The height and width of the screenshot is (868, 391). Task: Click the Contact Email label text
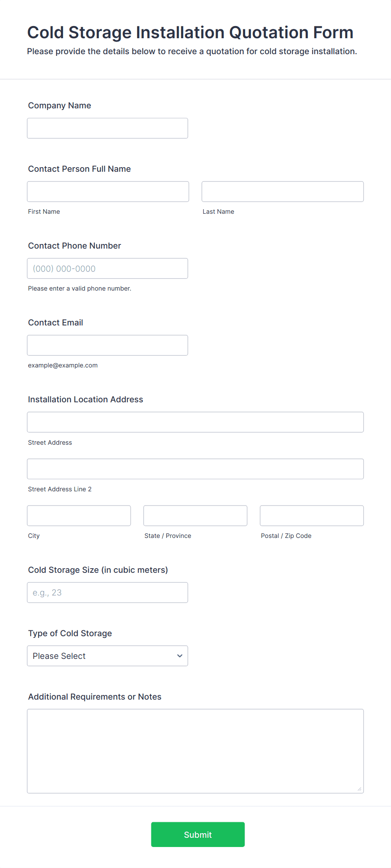[x=55, y=323]
